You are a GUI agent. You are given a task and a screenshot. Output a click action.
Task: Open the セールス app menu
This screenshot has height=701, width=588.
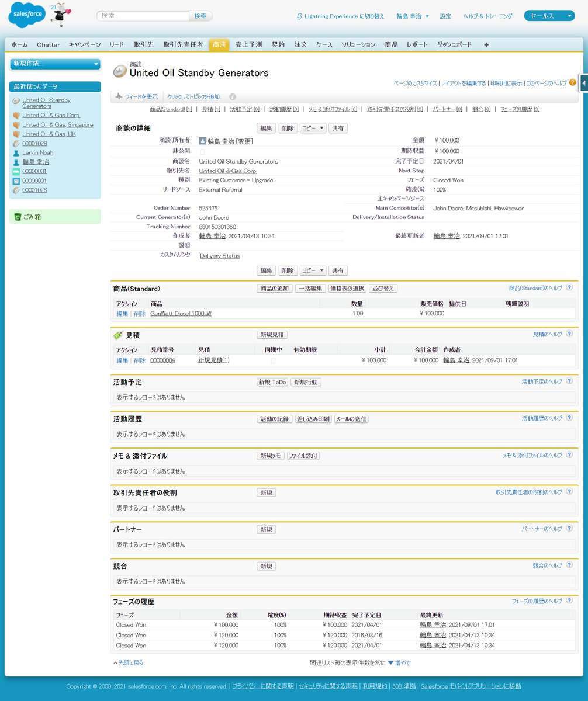pyautogui.click(x=549, y=16)
